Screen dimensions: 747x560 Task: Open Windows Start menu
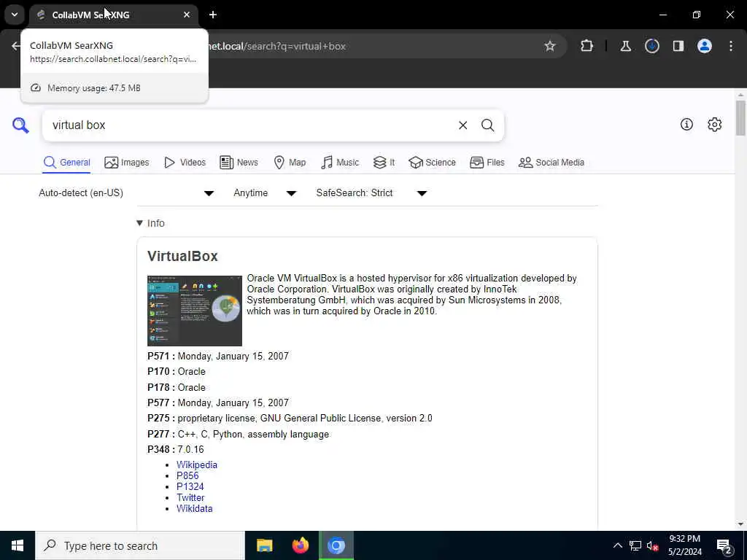click(18, 545)
